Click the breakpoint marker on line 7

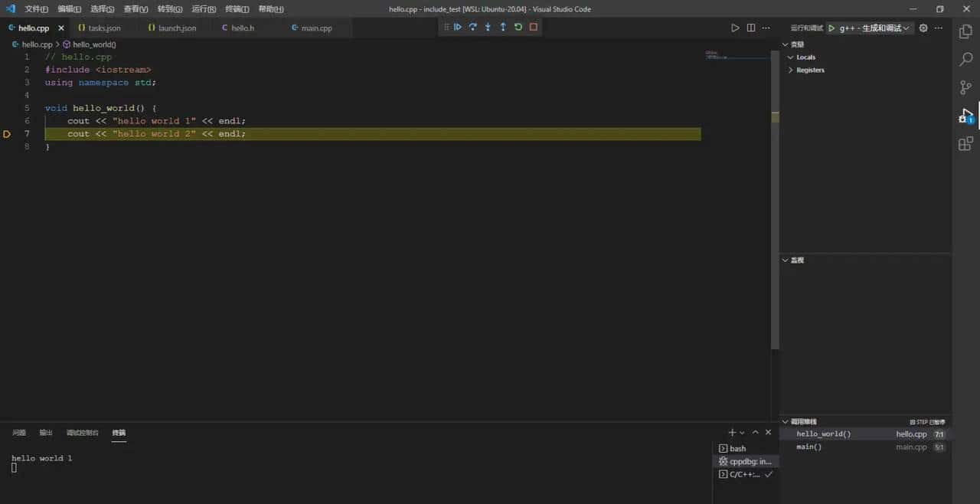click(7, 133)
